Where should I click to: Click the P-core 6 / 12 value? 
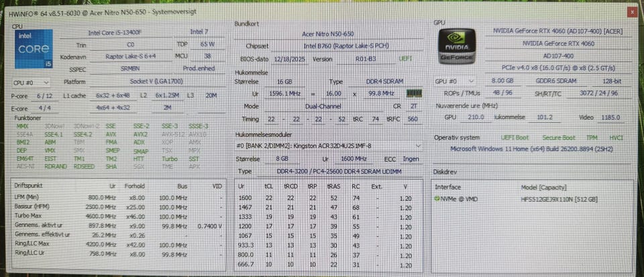[44, 96]
